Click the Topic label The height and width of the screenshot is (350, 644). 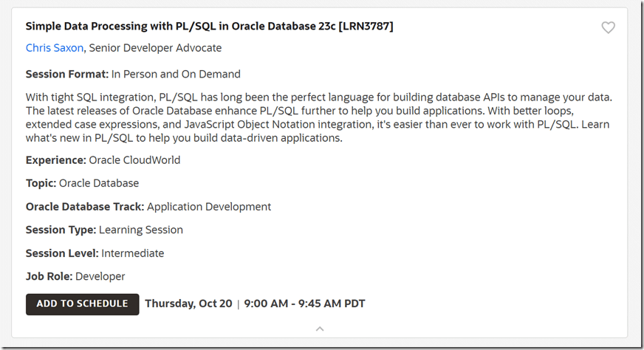[41, 183]
